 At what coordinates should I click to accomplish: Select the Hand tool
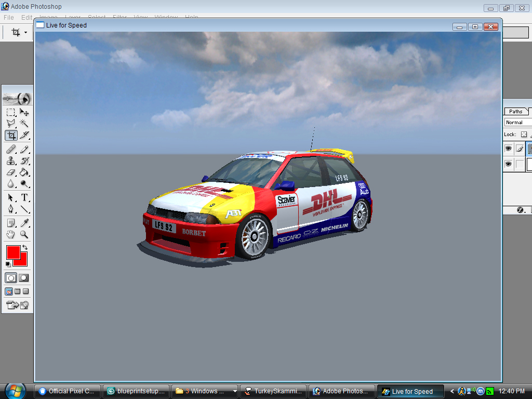[x=10, y=234]
